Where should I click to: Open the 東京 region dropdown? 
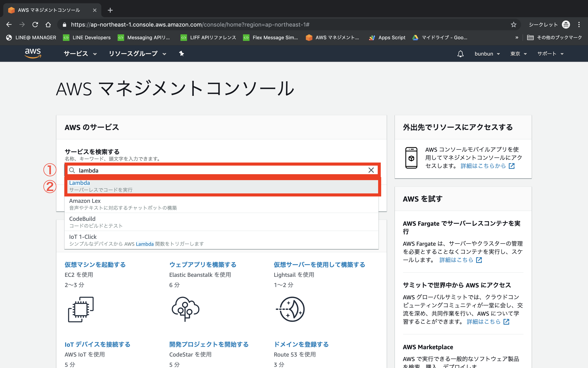519,54
